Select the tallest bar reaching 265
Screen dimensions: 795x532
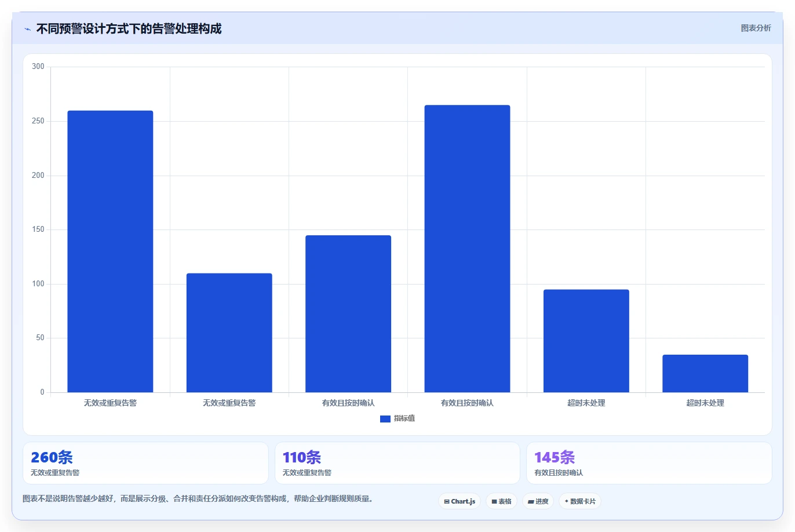point(467,249)
